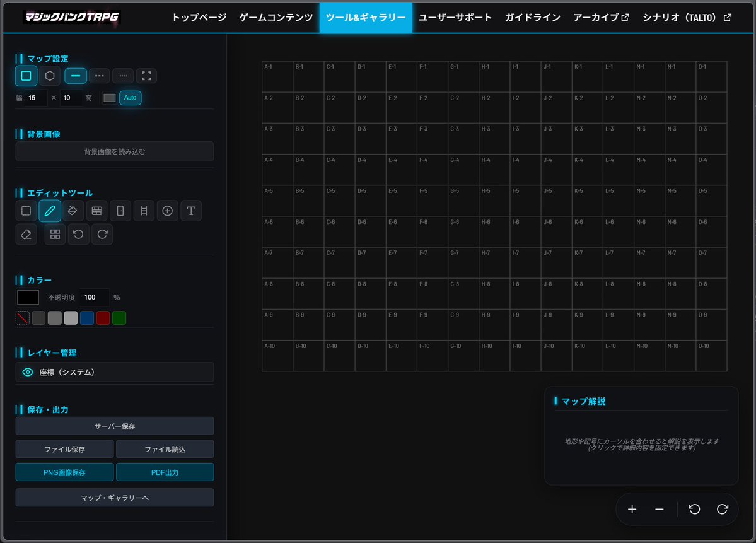Click the external link icon beside アーカイブ

625,18
